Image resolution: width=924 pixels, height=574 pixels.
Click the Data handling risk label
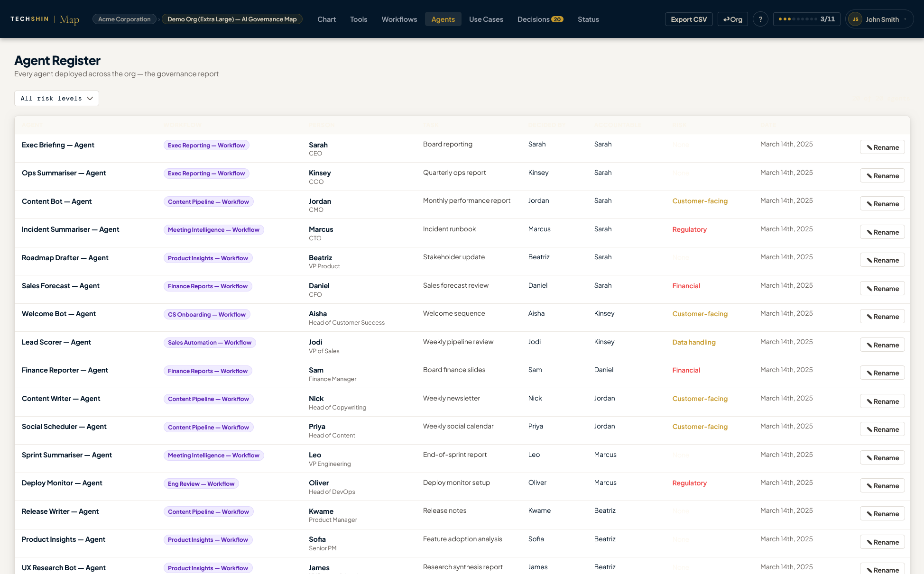(694, 342)
